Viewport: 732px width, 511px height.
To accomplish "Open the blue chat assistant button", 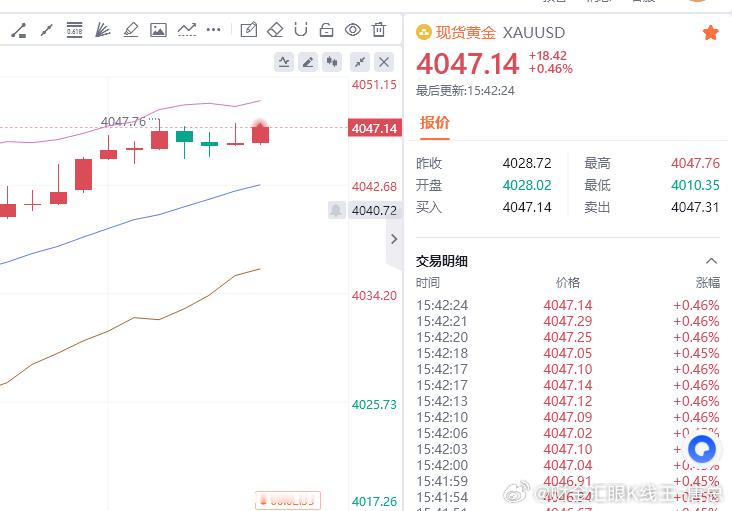I will (x=702, y=449).
